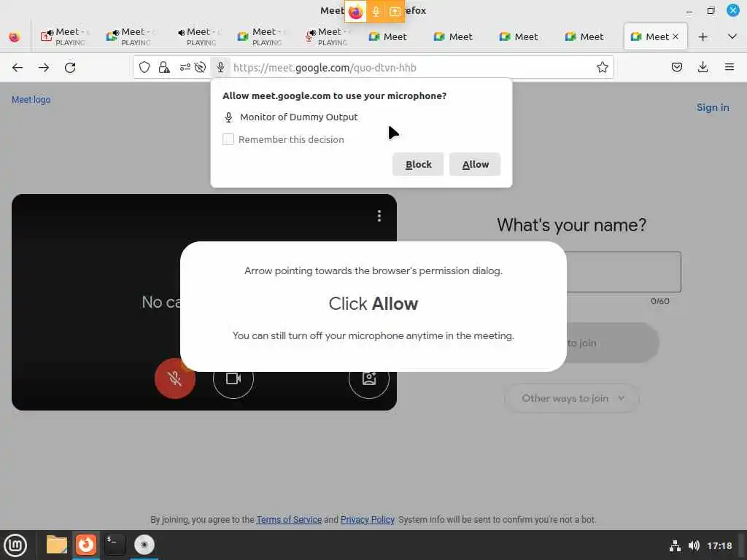Click the Block button in the permission dialog
747x560 pixels.
[418, 164]
